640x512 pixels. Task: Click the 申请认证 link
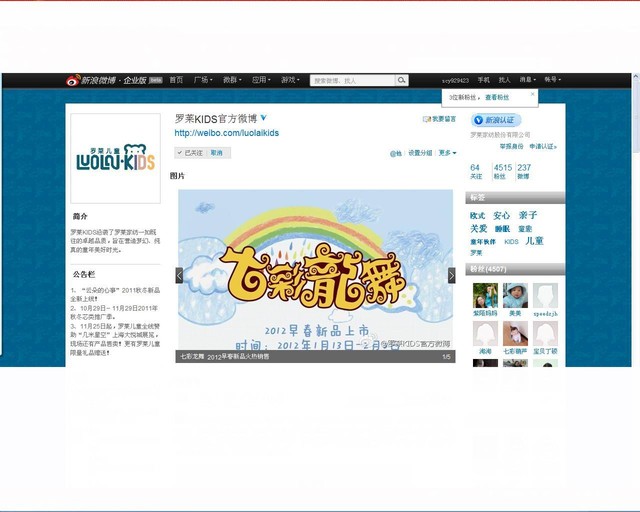pos(543,146)
